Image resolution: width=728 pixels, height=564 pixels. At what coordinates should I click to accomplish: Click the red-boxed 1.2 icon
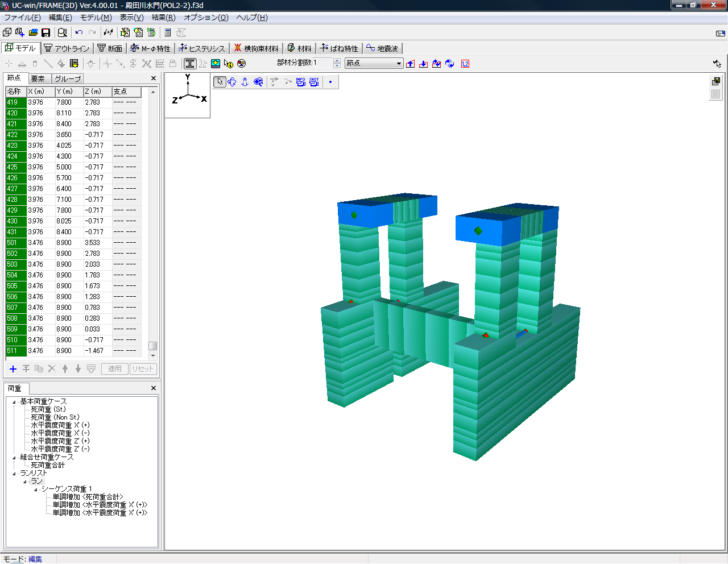coord(465,64)
